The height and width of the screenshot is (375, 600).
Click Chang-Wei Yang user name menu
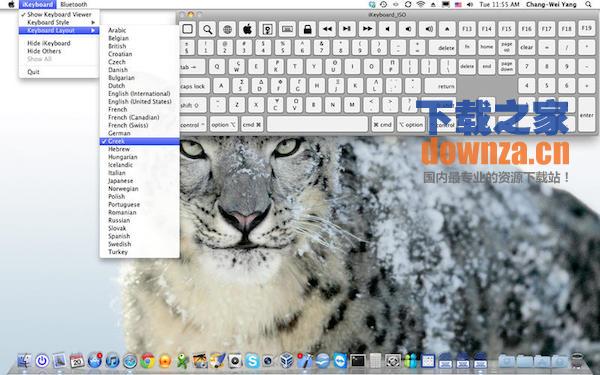pos(551,4)
